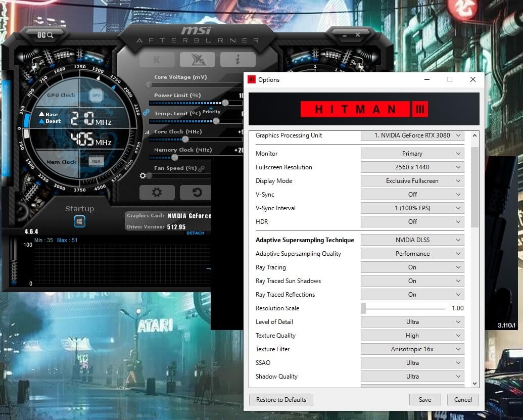Toggle the power and temp limit link icon
The image size is (523, 420).
[x=146, y=112]
